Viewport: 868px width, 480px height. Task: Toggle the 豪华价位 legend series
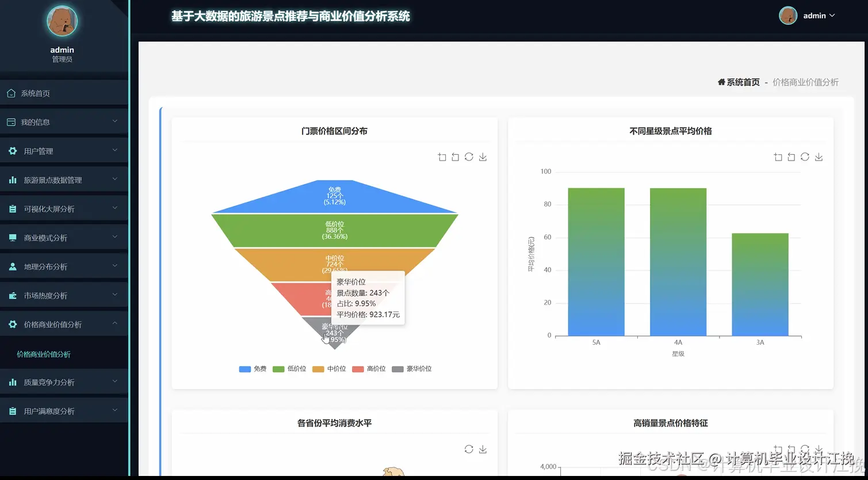pyautogui.click(x=411, y=369)
